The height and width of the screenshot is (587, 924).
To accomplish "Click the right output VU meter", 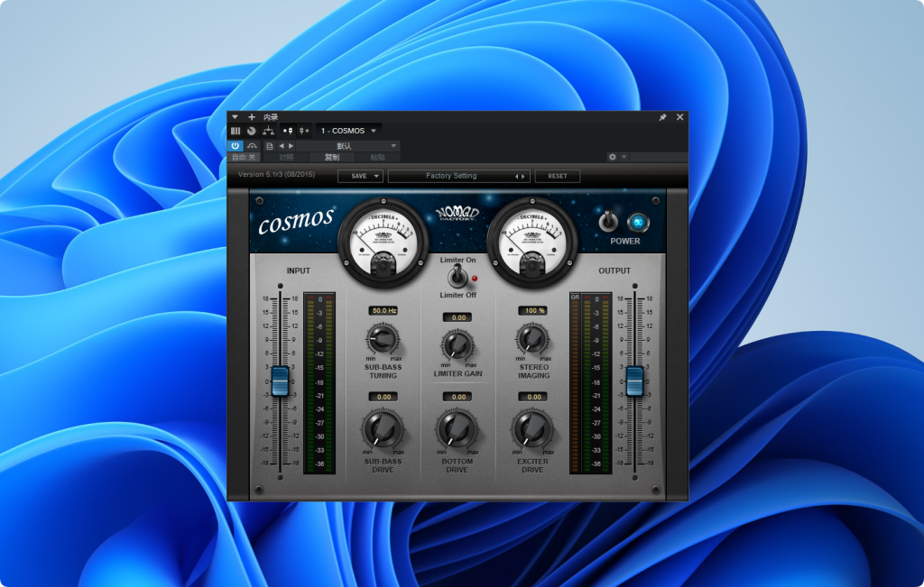I will (532, 243).
